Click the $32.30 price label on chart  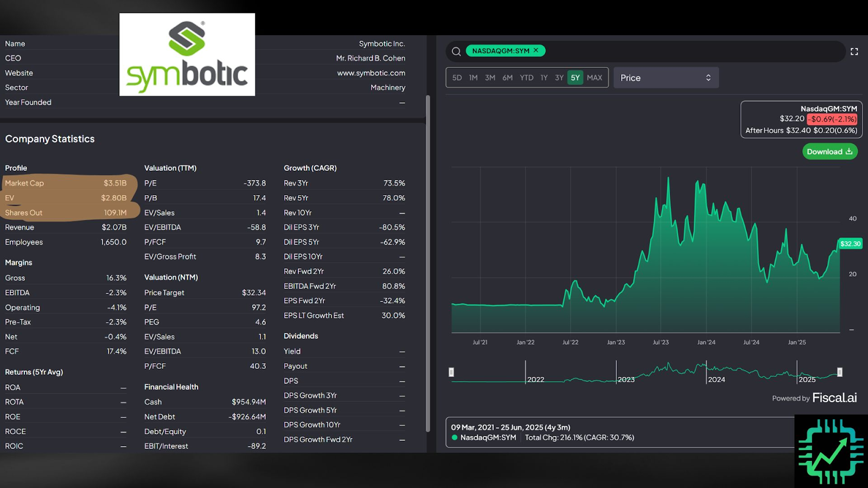850,243
